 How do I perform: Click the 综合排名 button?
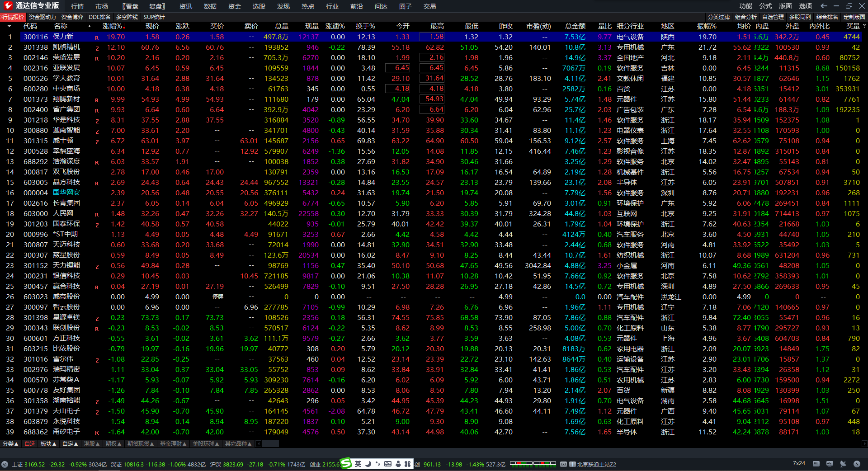[827, 17]
